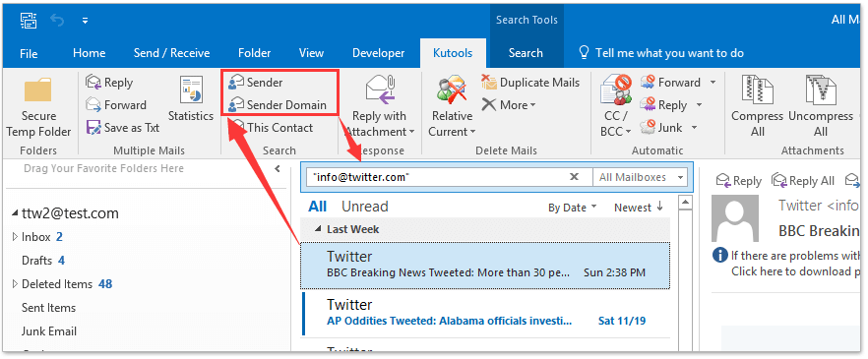Open the quick access send/receive icon
Image resolution: width=868 pixels, height=359 pixels.
(29, 21)
